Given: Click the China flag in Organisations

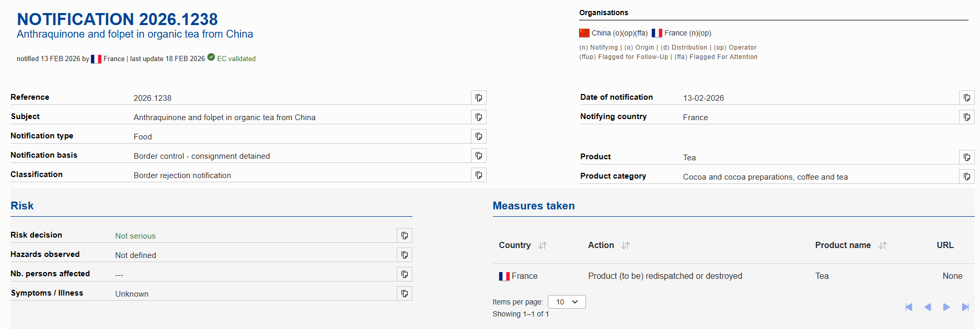Looking at the screenshot, I should coord(584,33).
